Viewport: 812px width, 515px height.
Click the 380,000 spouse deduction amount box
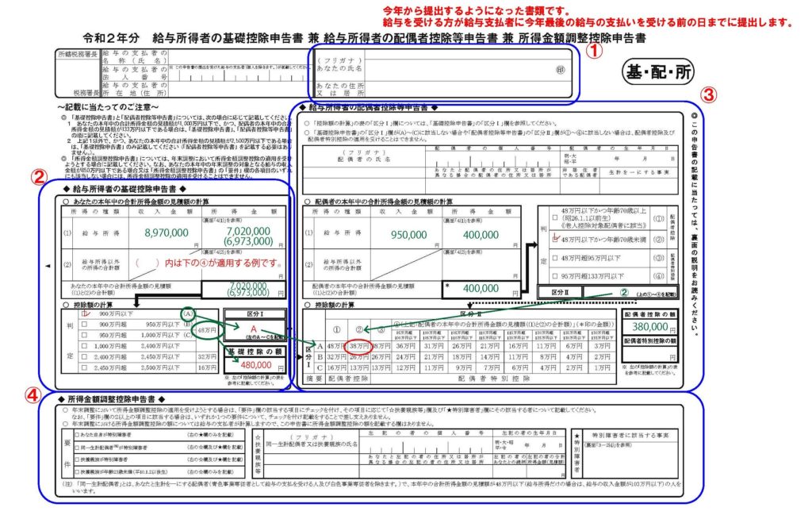(x=653, y=325)
